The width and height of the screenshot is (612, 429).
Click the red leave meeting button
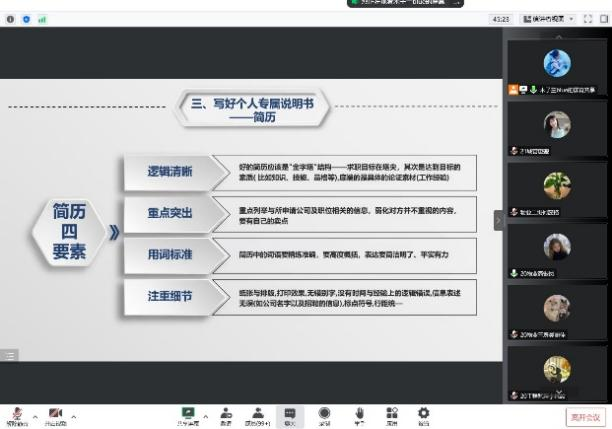pyautogui.click(x=584, y=416)
